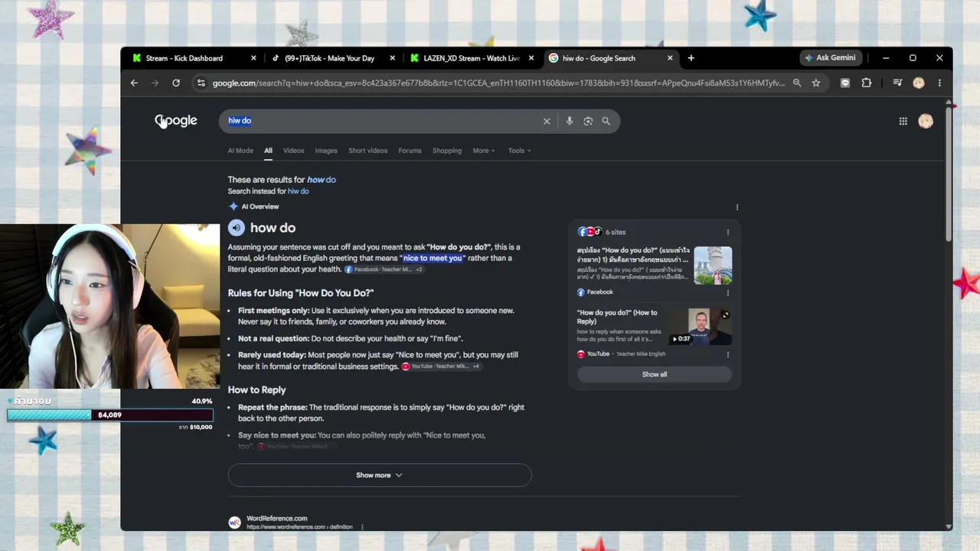Click the 'How to Reply' heading
Viewport: 980px width, 551px height.
click(x=256, y=390)
